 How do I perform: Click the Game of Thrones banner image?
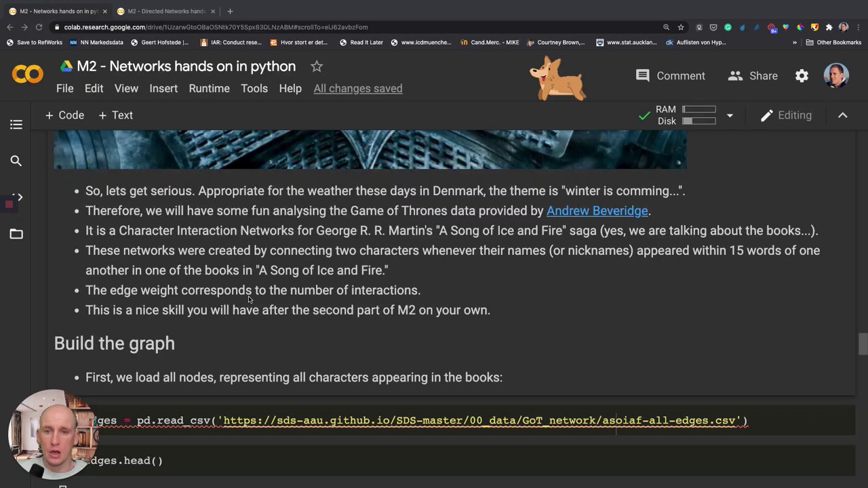pos(370,149)
